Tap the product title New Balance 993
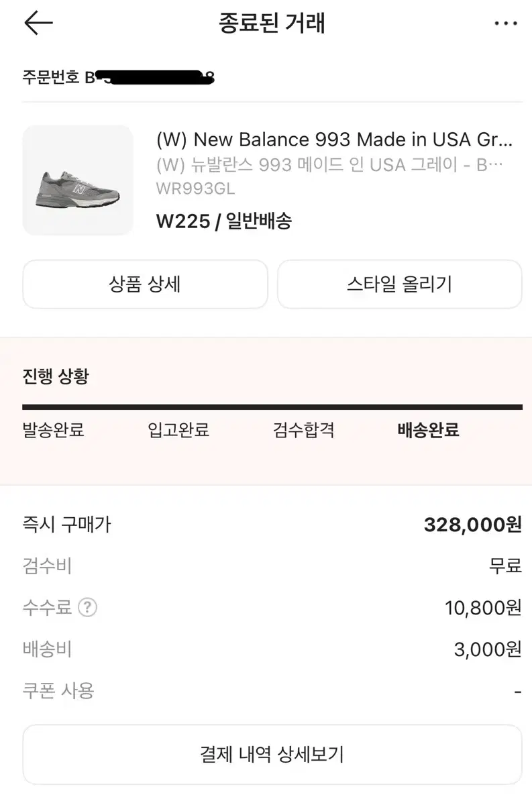This screenshot has width=532, height=805. coord(333,140)
